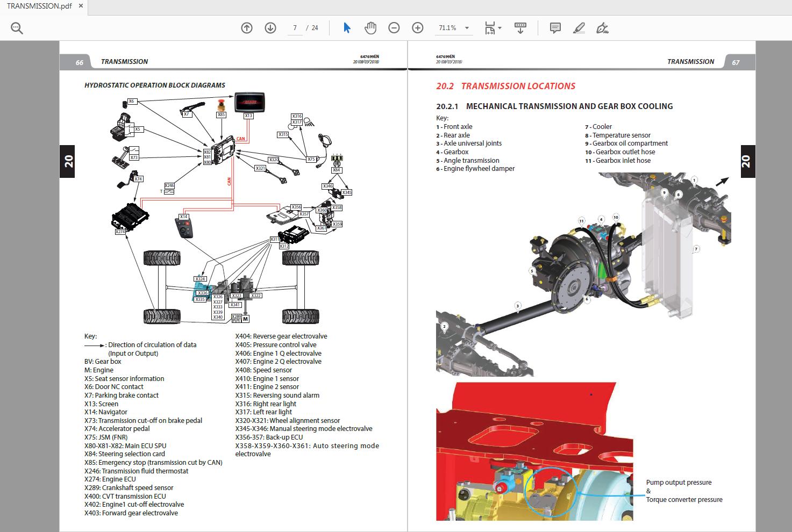Click 'X320-X321: Wheel alignment sensor' entry
This screenshot has width=792, height=532.
[288, 420]
